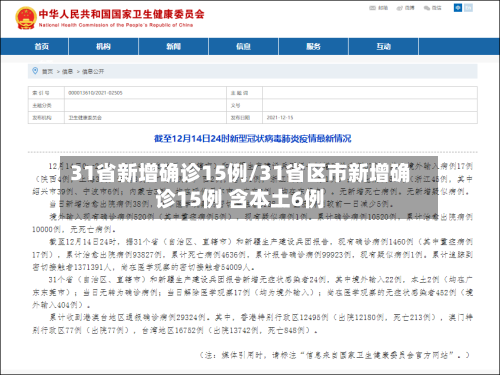
Task: Go to 首页 in the breadcrumb
Action: (47, 71)
